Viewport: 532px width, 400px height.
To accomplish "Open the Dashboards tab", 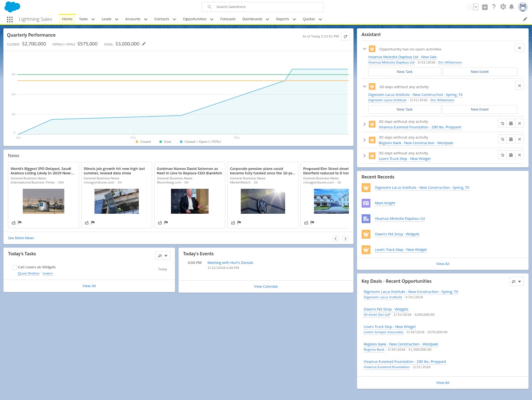I will coord(252,19).
